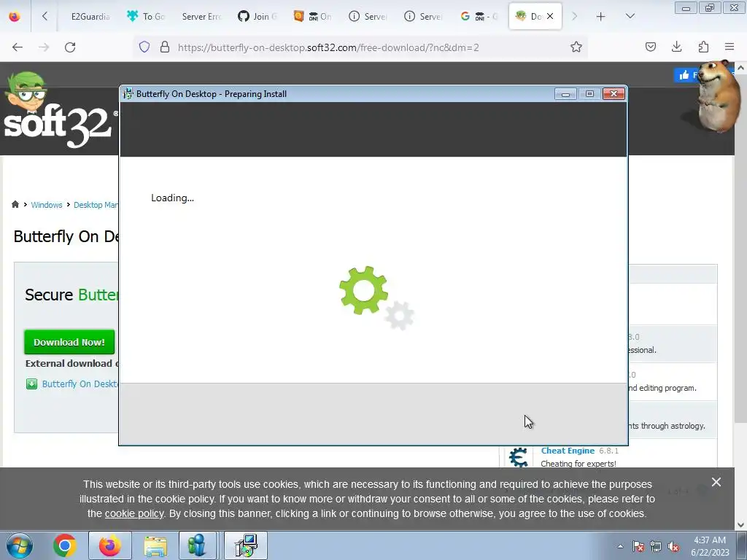Open the clock showing 4:37 AM
The height and width of the screenshot is (560, 747).
click(x=710, y=546)
